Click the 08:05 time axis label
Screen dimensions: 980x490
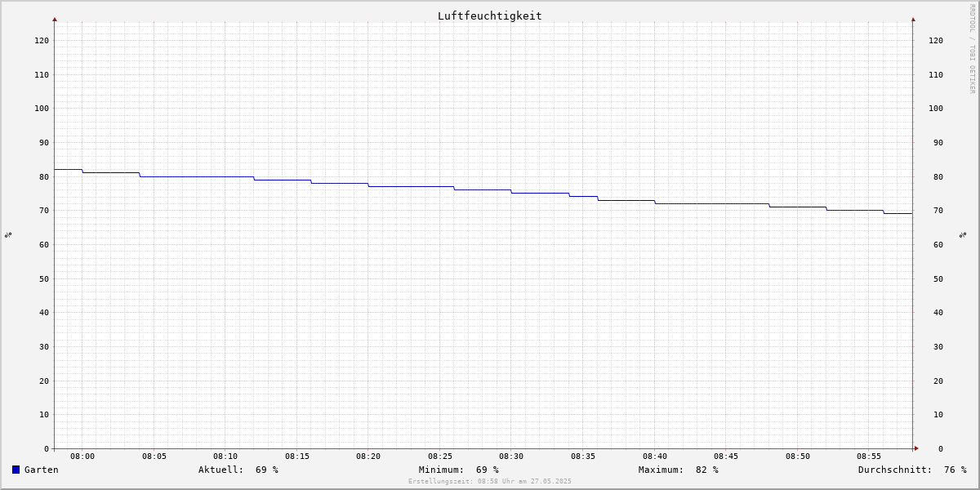pos(154,456)
